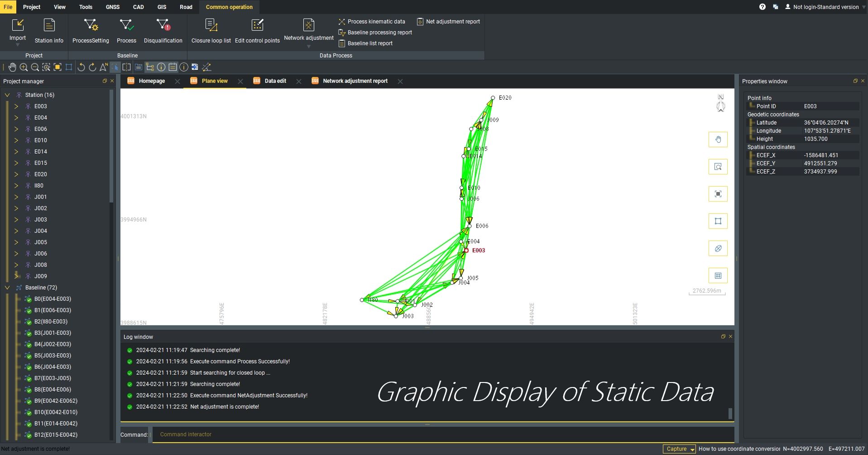The height and width of the screenshot is (455, 868).
Task: Open the CAD ribbon tab
Action: coord(138,7)
